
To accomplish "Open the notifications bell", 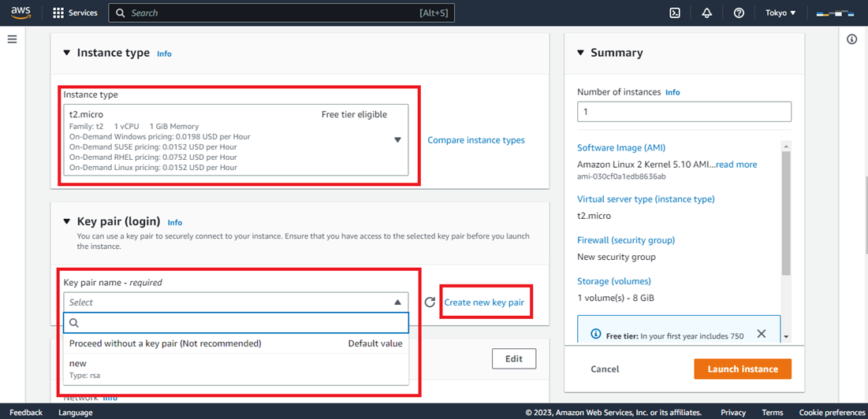I will coord(707,13).
